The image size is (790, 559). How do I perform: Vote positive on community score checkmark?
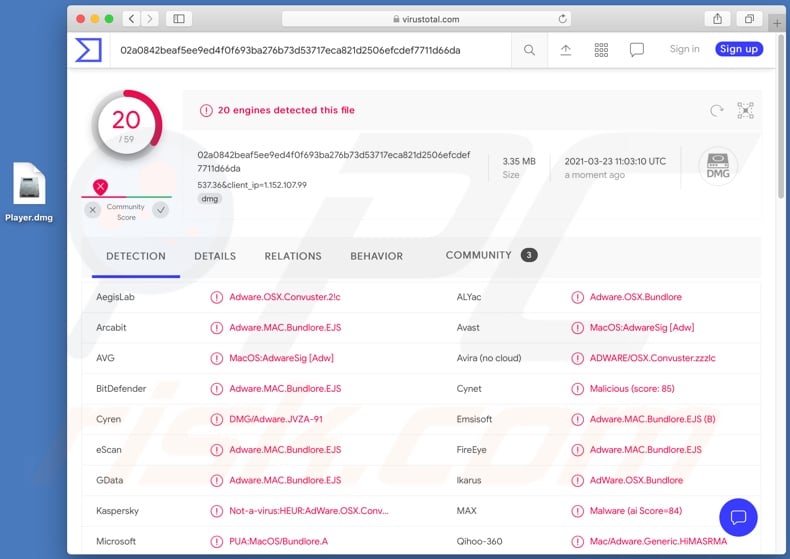tap(161, 210)
